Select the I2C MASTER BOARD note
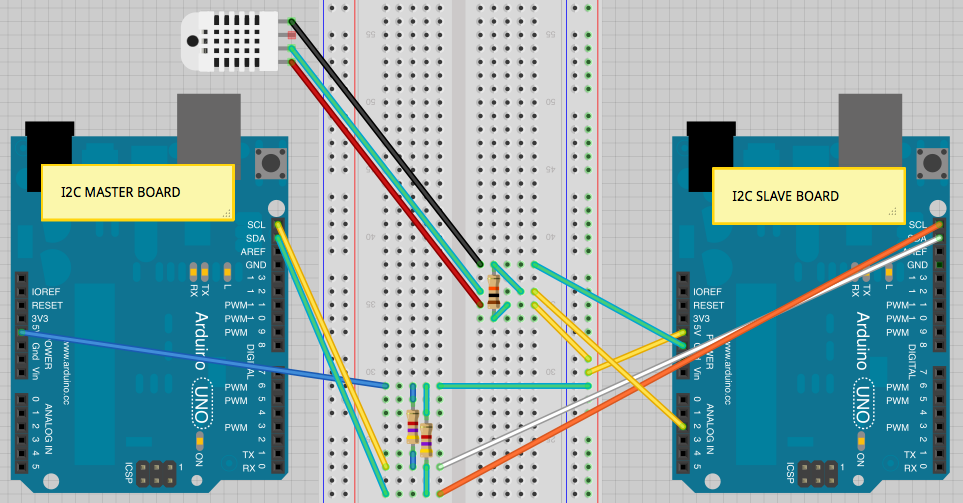The width and height of the screenshot is (963, 503). pos(138,192)
